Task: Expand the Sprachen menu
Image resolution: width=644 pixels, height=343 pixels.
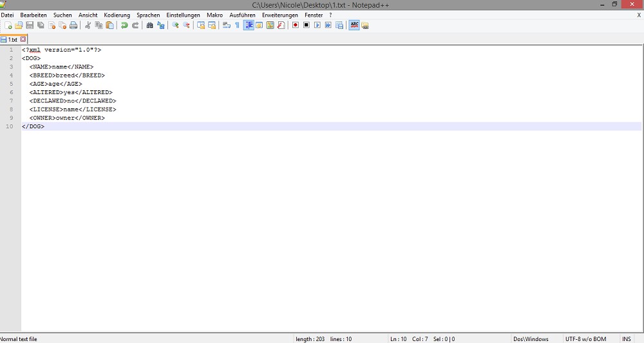Action: (148, 15)
